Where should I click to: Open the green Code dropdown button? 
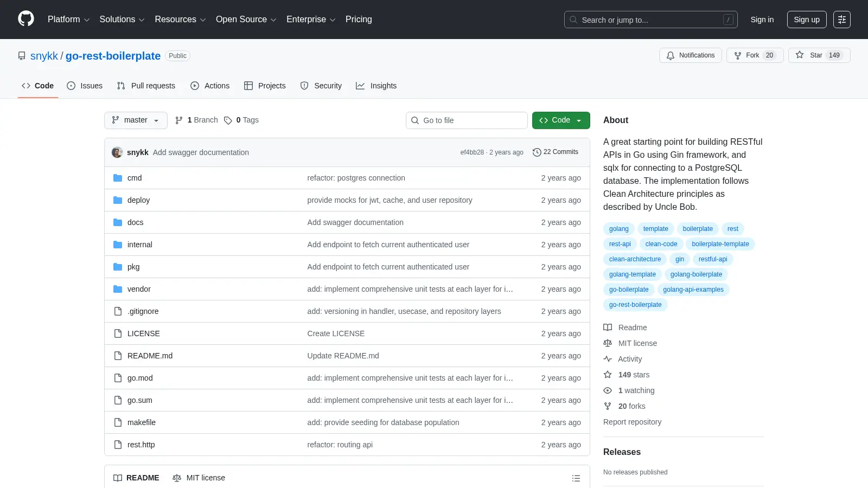[561, 120]
